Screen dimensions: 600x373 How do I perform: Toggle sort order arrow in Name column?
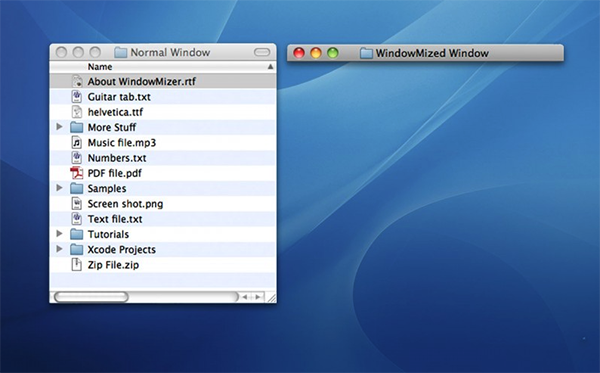point(270,67)
